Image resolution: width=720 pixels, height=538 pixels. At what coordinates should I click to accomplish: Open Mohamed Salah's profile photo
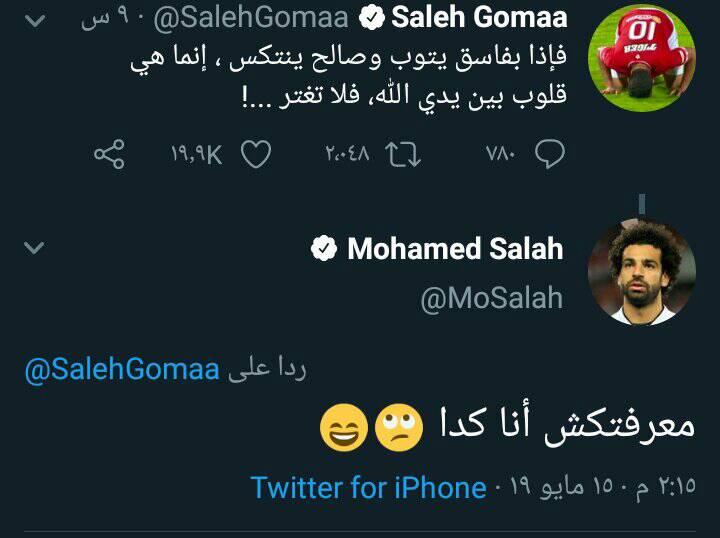(640, 273)
